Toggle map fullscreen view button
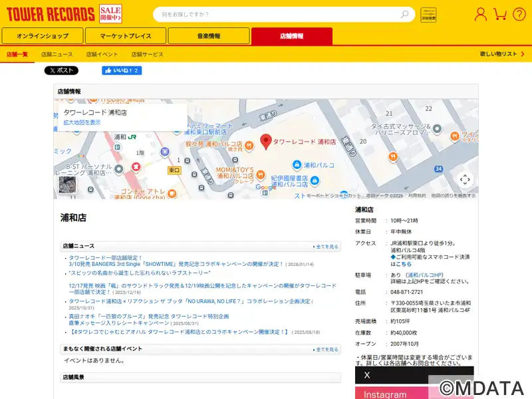The image size is (532, 399). click(x=465, y=179)
